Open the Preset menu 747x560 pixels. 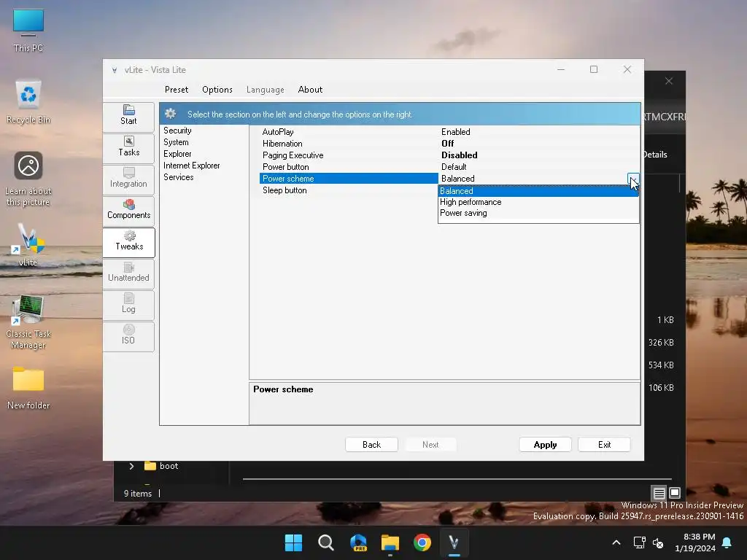pos(177,90)
